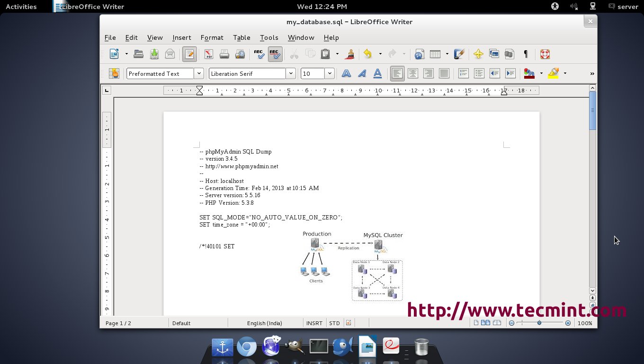Expand the Table insert dropdown arrow
Image resolution: width=644 pixels, height=364 pixels.
click(x=447, y=54)
